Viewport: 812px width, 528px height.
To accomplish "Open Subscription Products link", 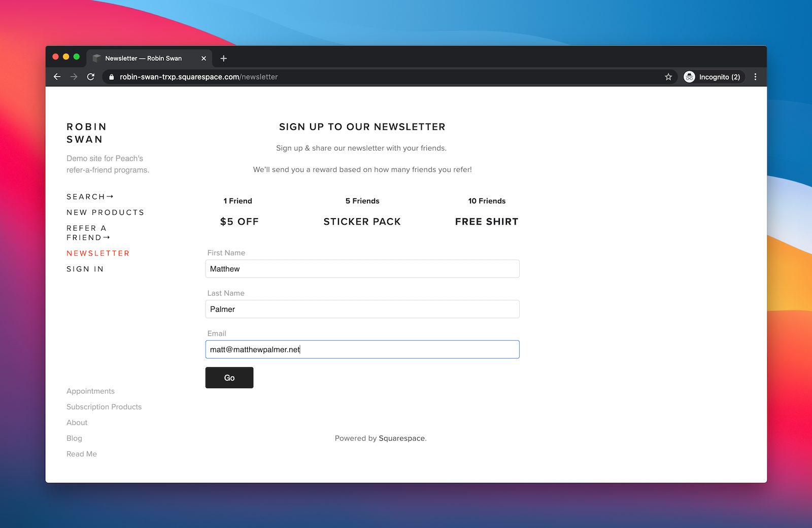I will [x=104, y=407].
